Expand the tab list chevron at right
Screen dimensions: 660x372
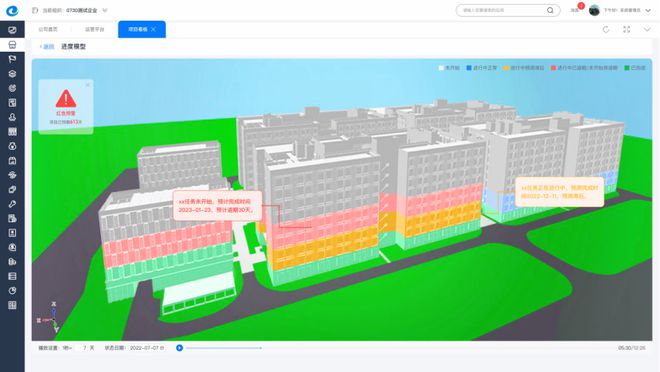[647, 29]
